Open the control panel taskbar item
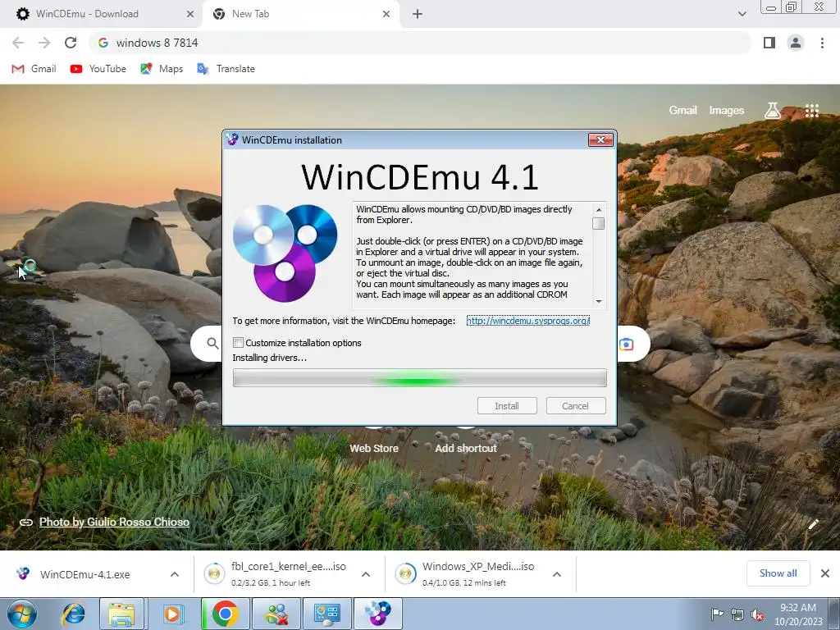840x630 pixels. tap(327, 614)
